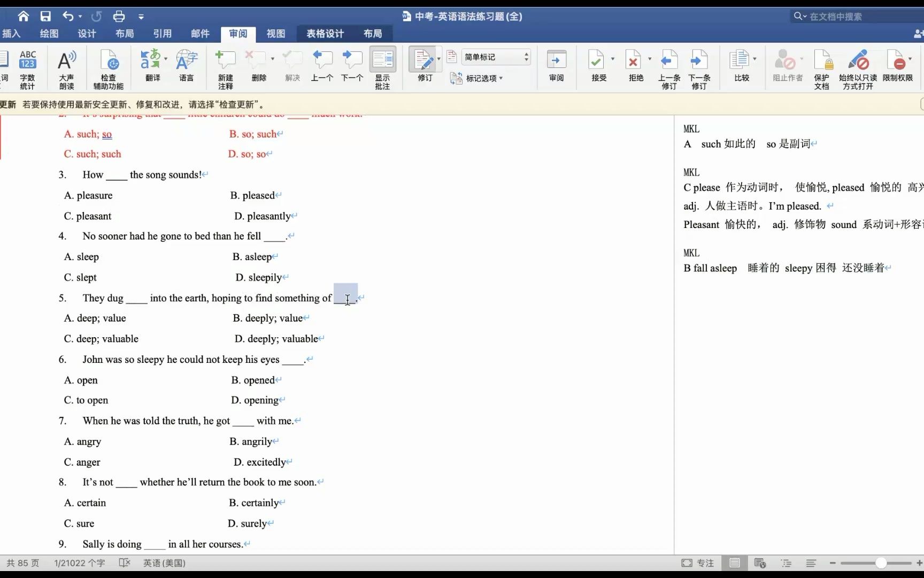Reject the change (拒绝)
This screenshot has height=578, width=924.
[x=635, y=65]
